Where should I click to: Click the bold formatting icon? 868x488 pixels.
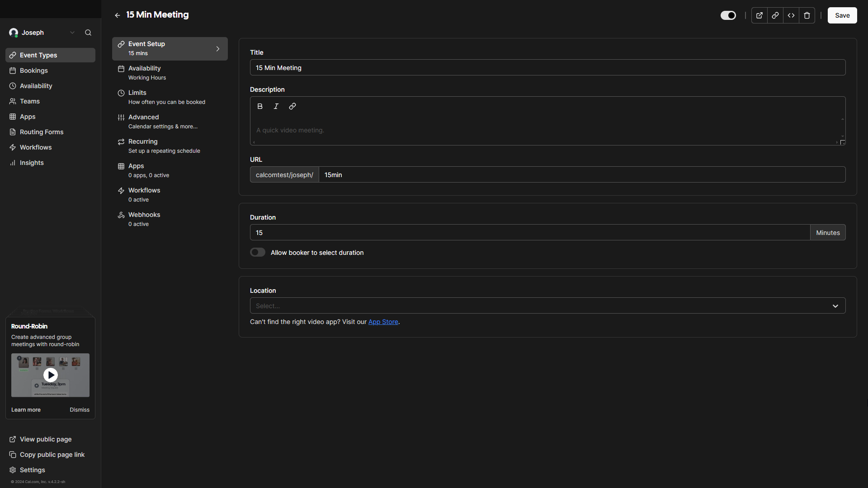[260, 106]
